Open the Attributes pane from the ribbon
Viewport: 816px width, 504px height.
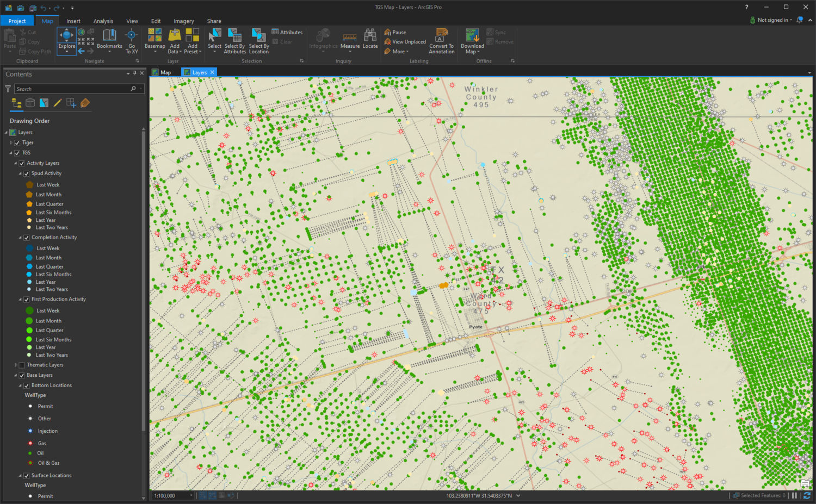click(287, 32)
